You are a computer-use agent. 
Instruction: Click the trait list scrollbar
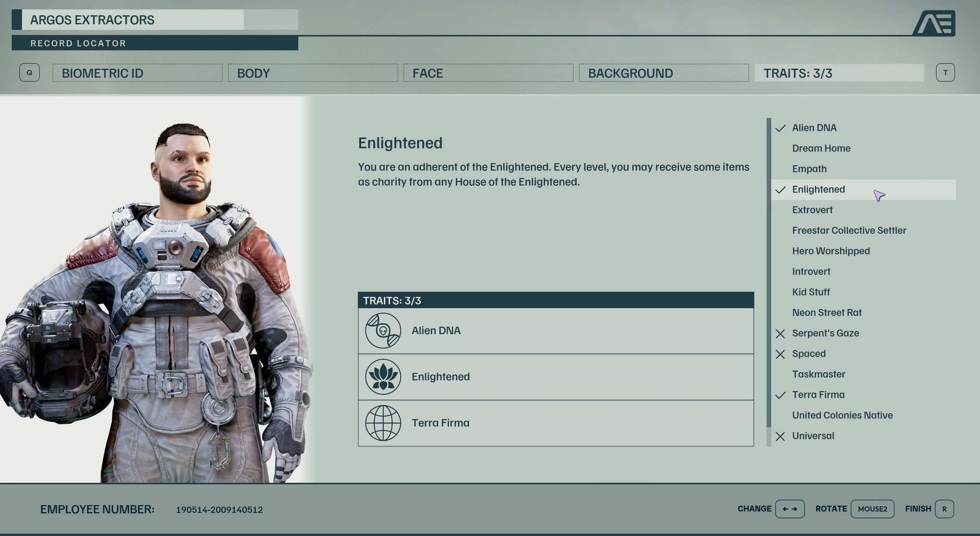769,278
